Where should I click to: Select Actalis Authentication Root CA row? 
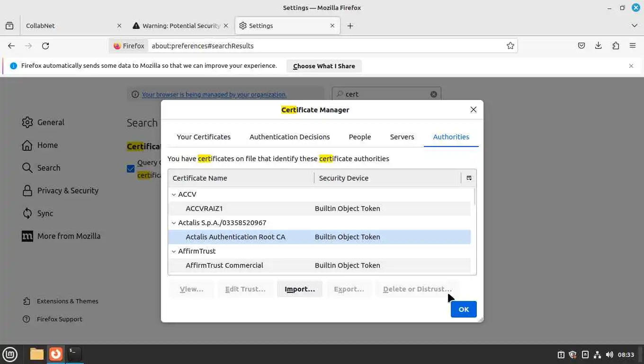(x=320, y=237)
